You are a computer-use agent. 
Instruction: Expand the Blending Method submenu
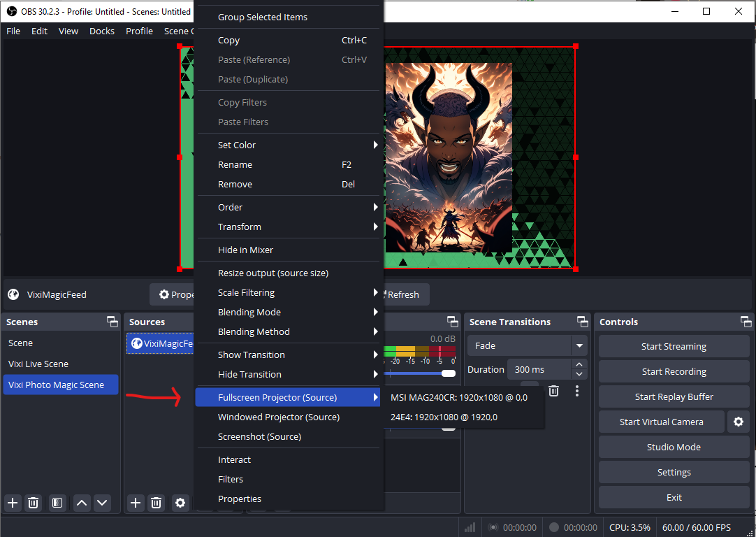point(289,331)
